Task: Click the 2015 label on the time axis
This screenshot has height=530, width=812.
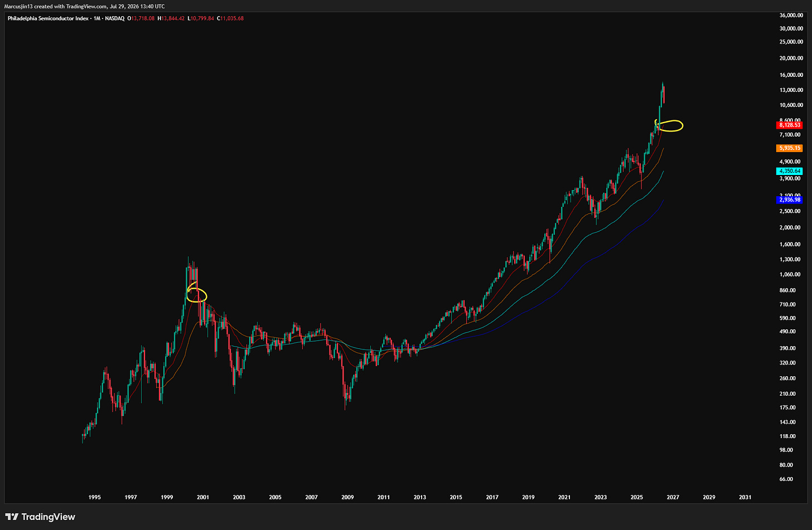Action: tap(456, 497)
